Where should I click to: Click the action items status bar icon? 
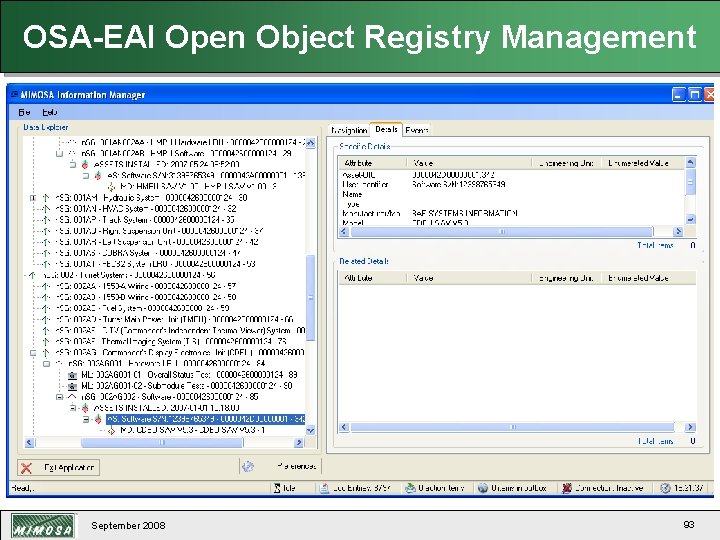[x=410, y=488]
